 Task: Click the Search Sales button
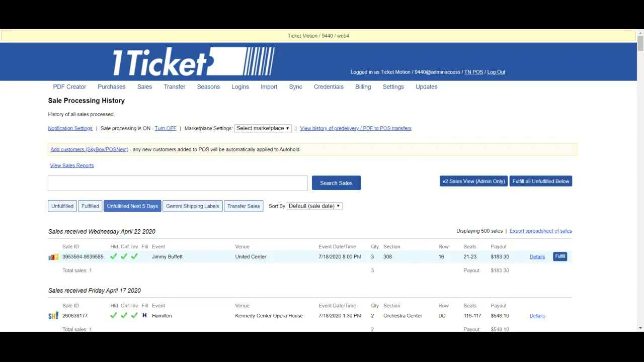(x=336, y=183)
